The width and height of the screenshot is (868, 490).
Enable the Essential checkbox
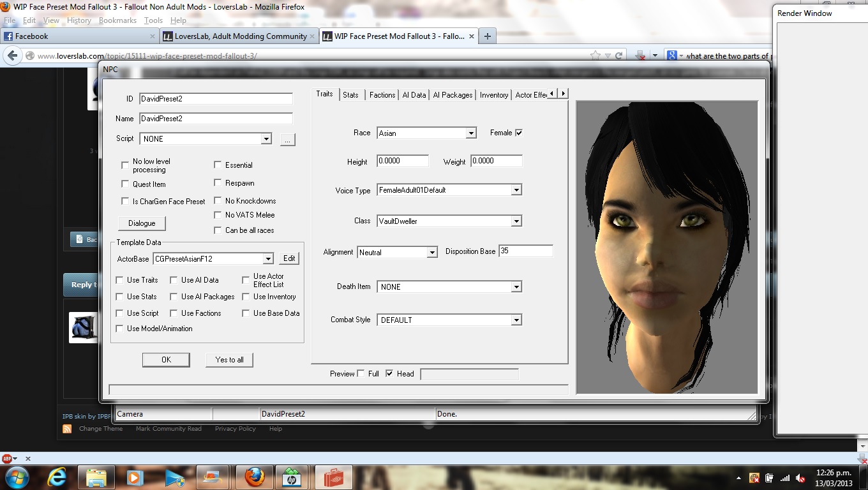(x=218, y=165)
